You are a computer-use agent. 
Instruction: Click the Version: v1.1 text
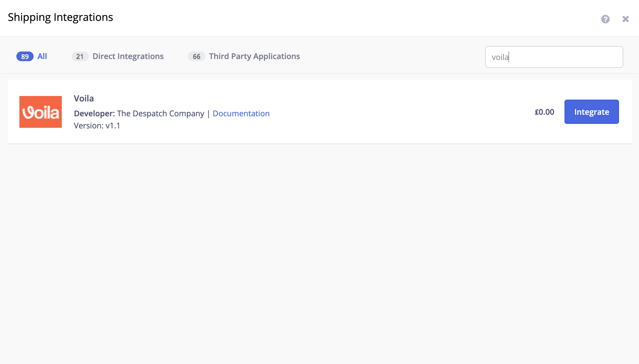click(97, 126)
